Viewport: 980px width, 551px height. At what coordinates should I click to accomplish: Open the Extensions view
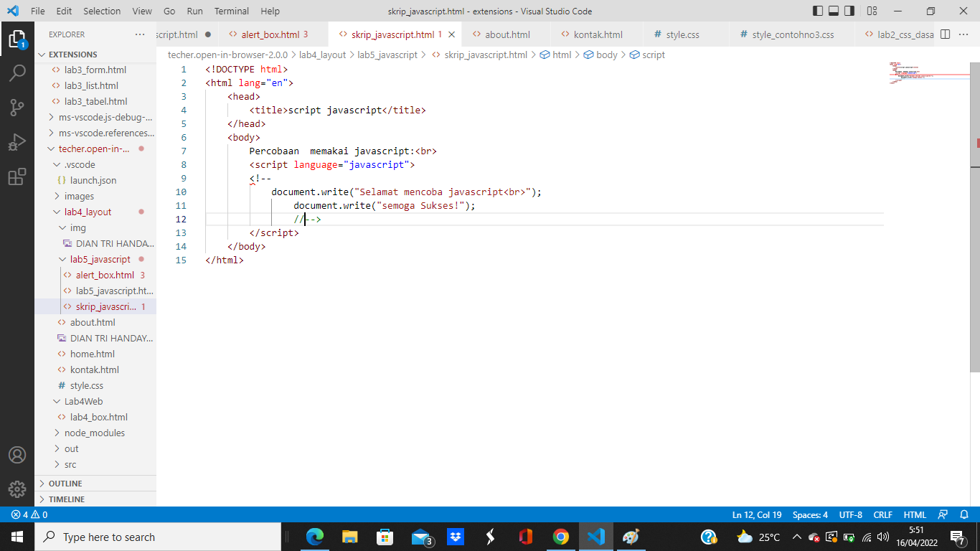point(17,173)
